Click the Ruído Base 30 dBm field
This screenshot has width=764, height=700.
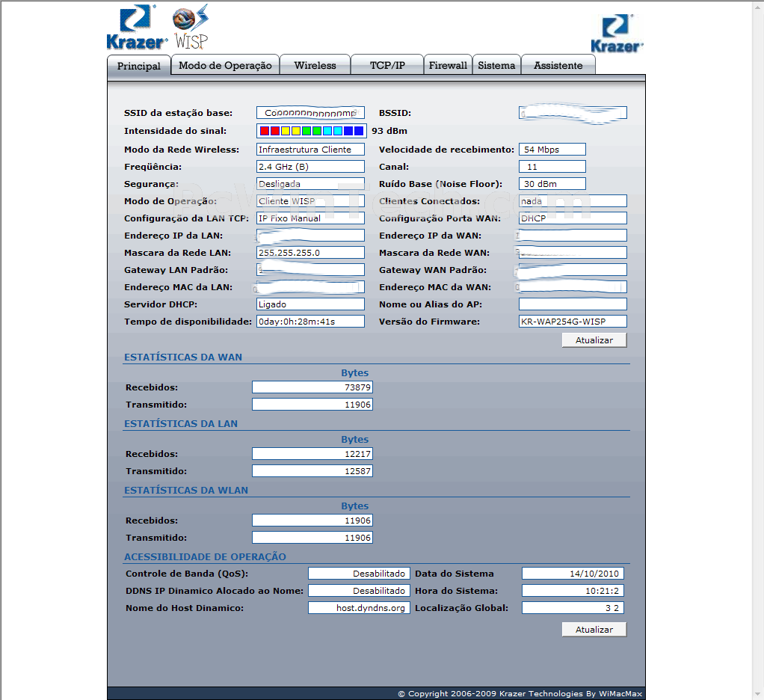(552, 184)
